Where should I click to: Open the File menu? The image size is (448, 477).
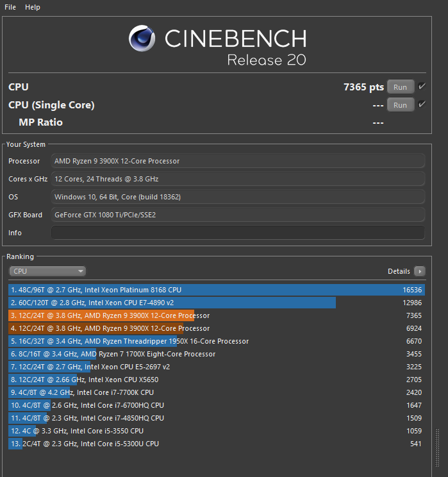10,7
